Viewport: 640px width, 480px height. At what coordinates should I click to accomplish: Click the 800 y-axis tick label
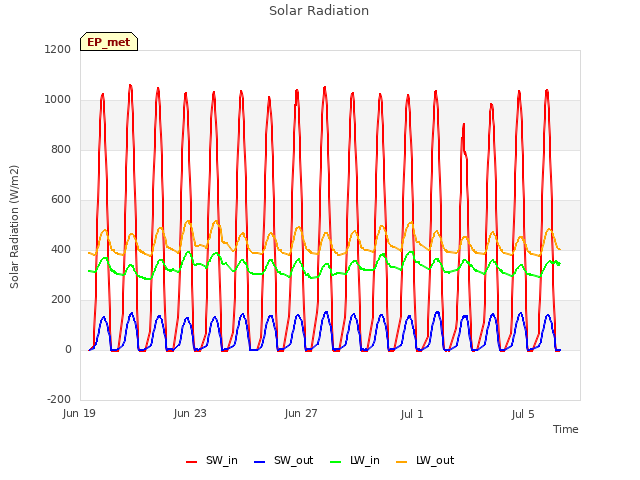tap(61, 149)
